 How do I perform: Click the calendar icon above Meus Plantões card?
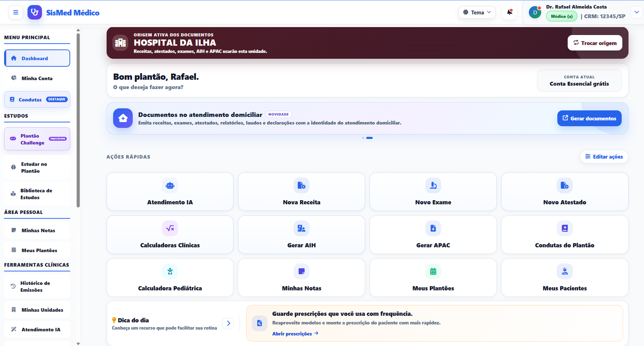point(433,271)
